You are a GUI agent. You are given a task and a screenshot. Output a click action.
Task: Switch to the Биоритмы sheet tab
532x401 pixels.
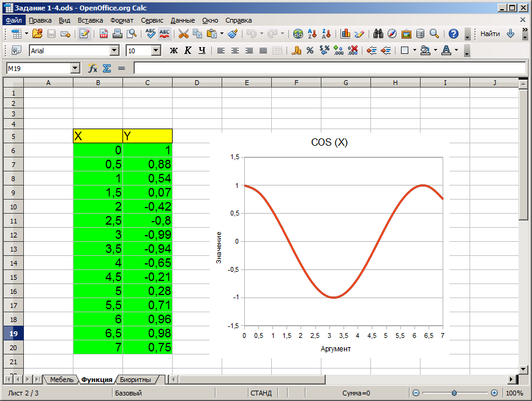click(135, 380)
